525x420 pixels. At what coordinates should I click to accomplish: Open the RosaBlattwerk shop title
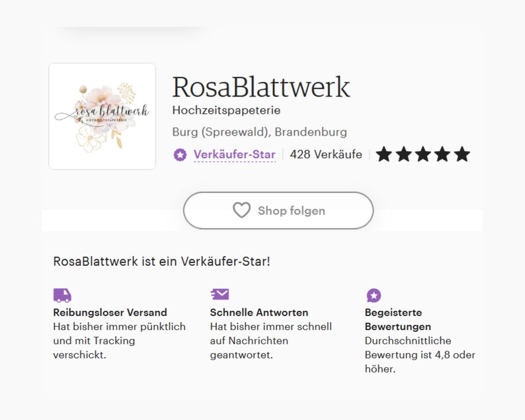pyautogui.click(x=261, y=87)
